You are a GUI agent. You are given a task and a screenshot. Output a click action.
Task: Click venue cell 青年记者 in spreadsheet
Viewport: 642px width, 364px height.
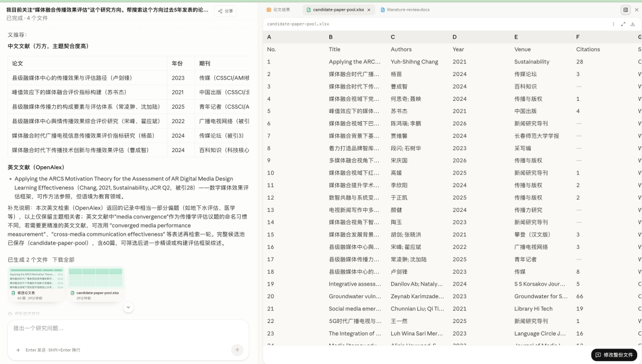525,259
